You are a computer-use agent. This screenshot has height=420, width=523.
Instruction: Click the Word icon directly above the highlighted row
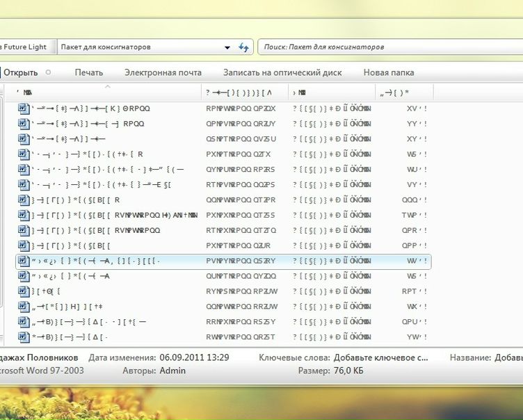[x=22, y=245]
